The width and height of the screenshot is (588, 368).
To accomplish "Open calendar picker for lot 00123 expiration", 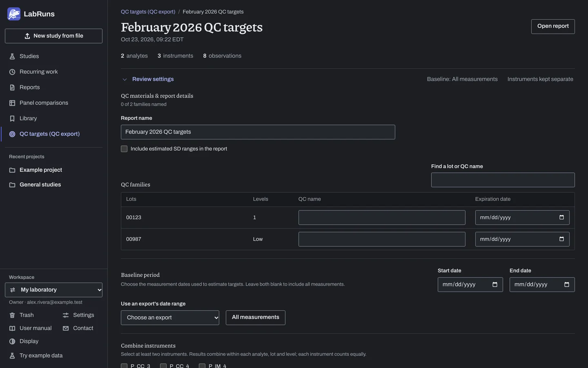I will [561, 218].
